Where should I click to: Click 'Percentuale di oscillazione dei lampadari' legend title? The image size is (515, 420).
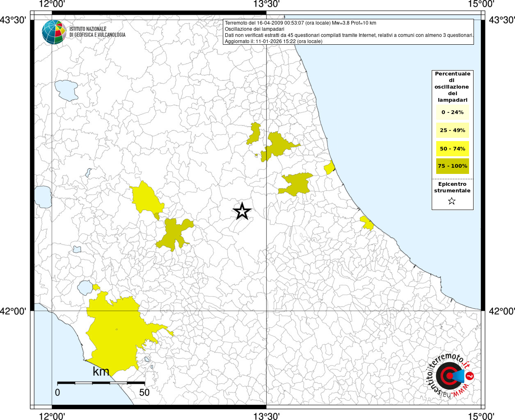452,87
